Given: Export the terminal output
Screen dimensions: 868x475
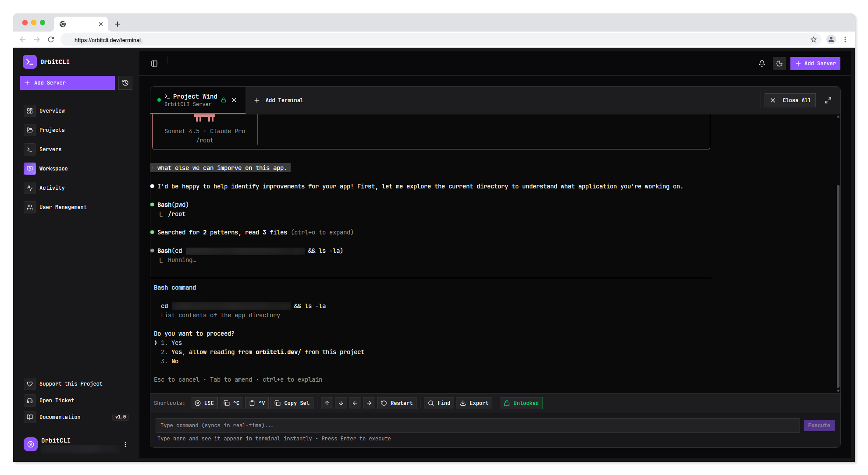Looking at the screenshot, I should pyautogui.click(x=474, y=403).
